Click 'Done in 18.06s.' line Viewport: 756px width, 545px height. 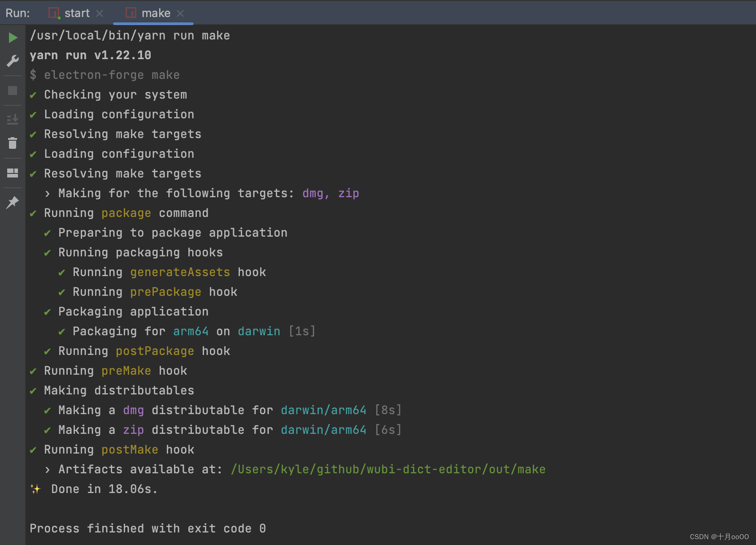point(94,489)
